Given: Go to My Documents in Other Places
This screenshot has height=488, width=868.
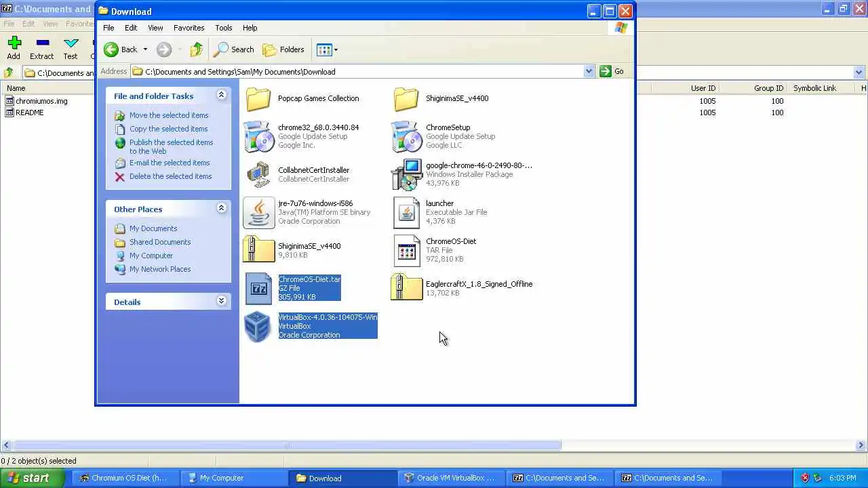Looking at the screenshot, I should (153, 228).
